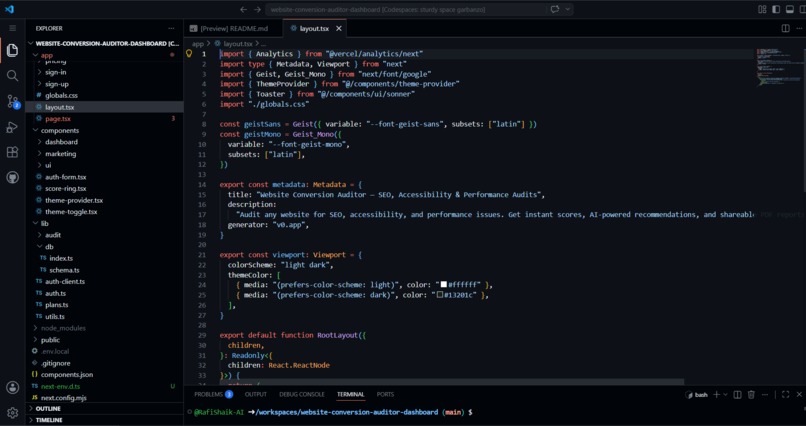The image size is (806, 426).
Task: Open Run and Debug view
Action: point(12,127)
